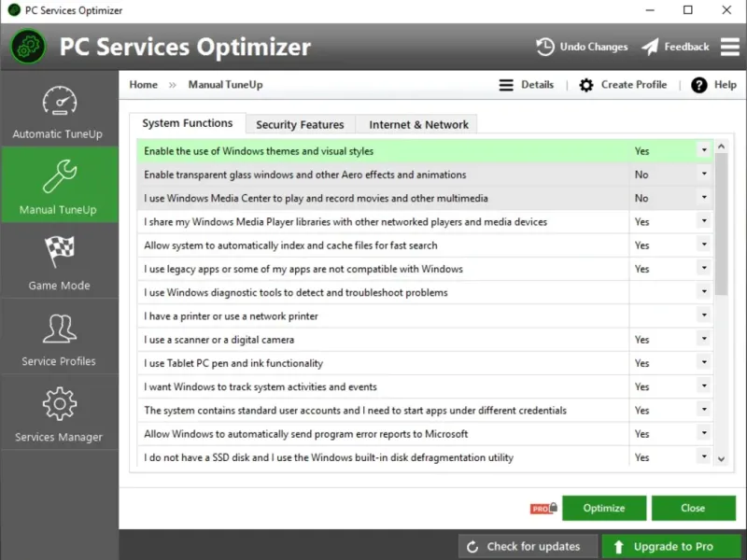The height and width of the screenshot is (560, 747).
Task: Open Create Profile gear icon
Action: point(586,85)
